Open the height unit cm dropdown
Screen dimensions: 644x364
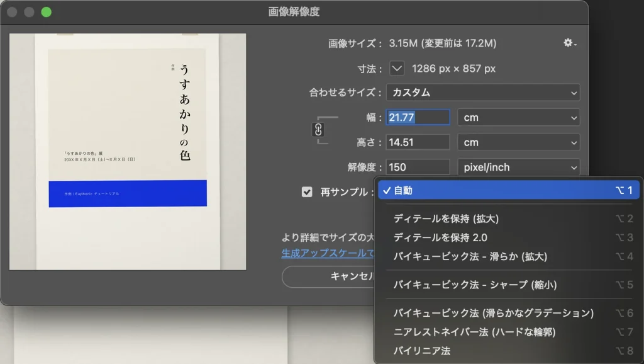pos(518,142)
